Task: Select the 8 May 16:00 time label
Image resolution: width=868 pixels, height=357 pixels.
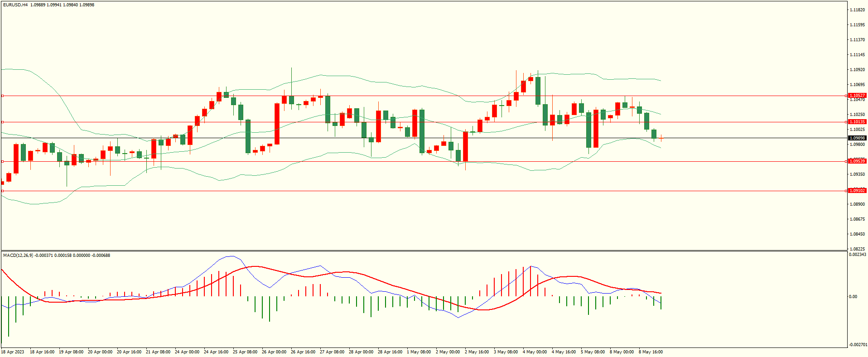Action: coord(651,352)
